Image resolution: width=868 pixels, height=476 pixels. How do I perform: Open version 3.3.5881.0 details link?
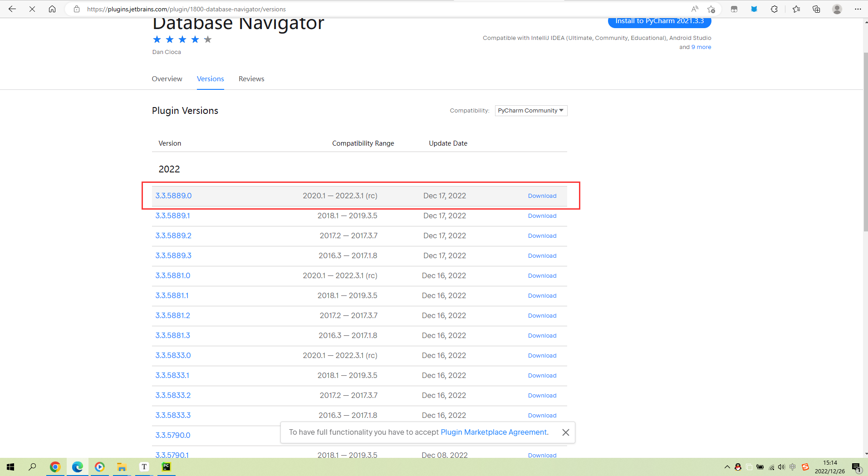(173, 275)
